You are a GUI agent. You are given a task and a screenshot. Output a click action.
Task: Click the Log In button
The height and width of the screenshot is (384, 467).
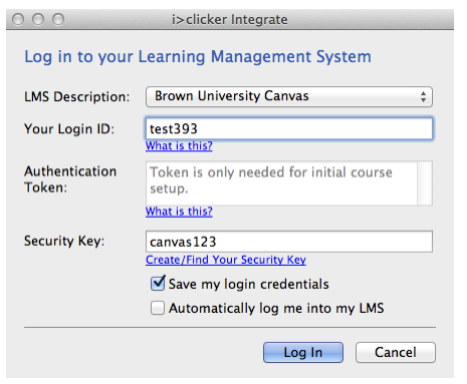click(303, 352)
